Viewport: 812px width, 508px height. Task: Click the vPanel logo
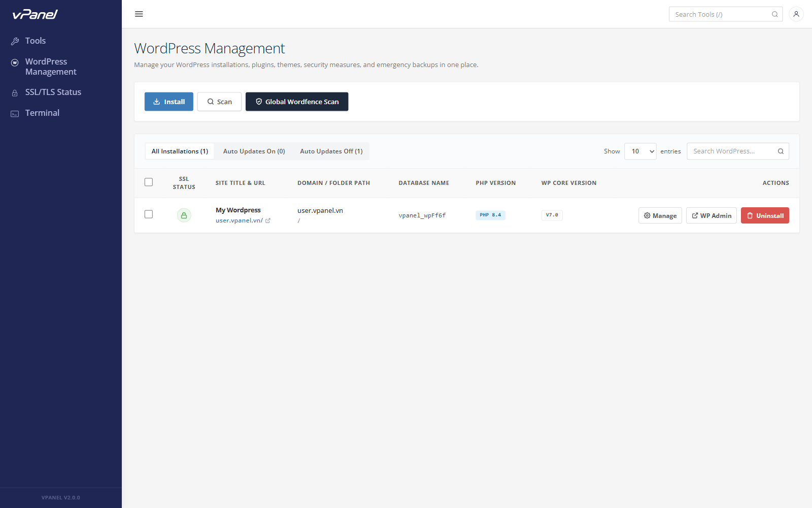point(35,14)
